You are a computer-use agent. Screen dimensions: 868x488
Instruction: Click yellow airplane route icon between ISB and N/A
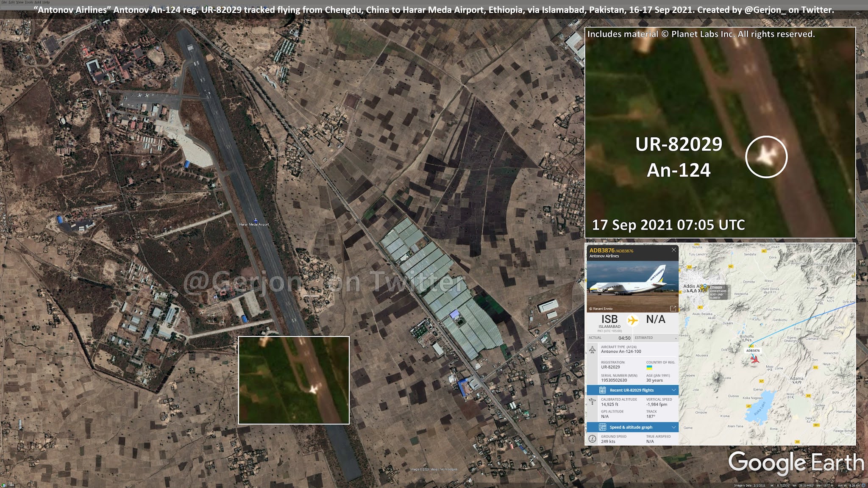pos(632,320)
